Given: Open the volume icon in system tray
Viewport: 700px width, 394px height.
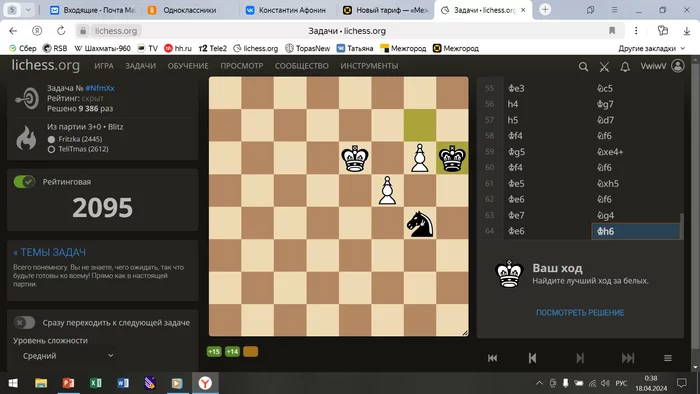Looking at the screenshot, I should pyautogui.click(x=605, y=383).
